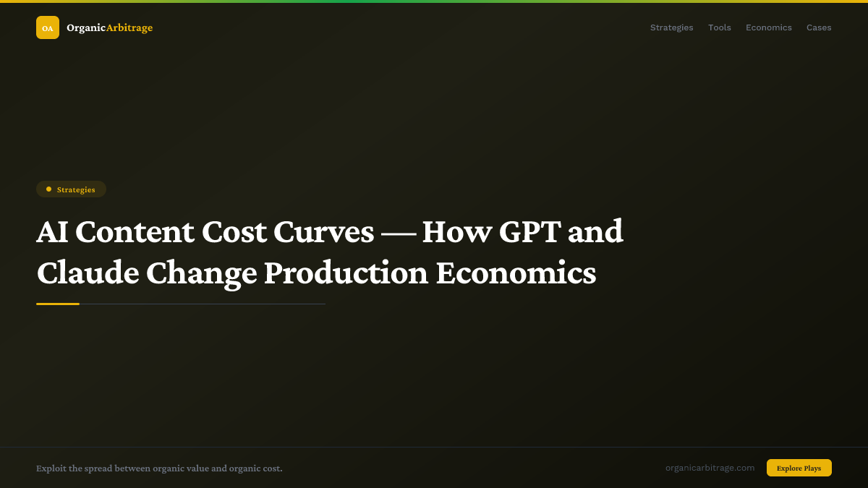Select the yellow dot in Strategies badge
Viewport: 868px width, 488px height.
48,189
